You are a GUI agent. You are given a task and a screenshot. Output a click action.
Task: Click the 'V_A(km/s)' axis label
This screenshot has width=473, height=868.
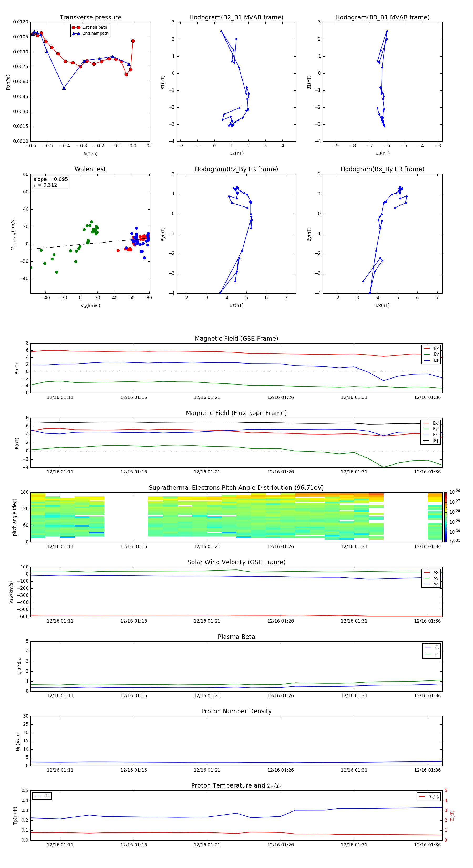tap(90, 306)
